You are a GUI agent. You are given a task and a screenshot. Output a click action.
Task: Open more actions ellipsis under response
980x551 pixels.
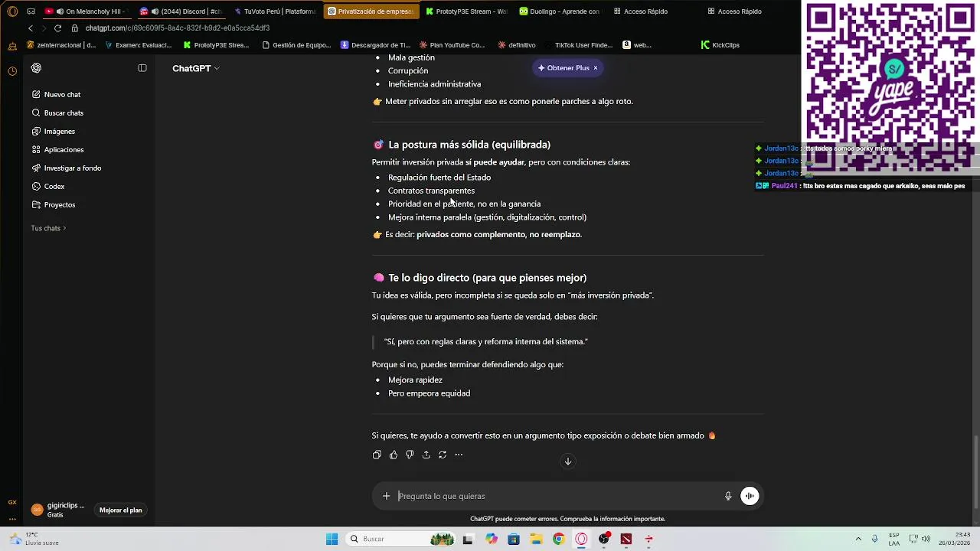[459, 455]
